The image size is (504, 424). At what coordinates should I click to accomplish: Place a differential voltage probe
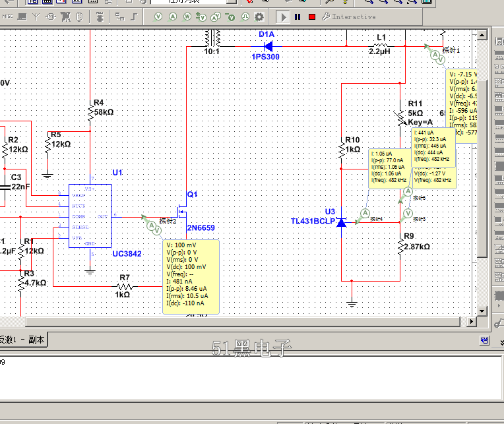[x=201, y=16]
